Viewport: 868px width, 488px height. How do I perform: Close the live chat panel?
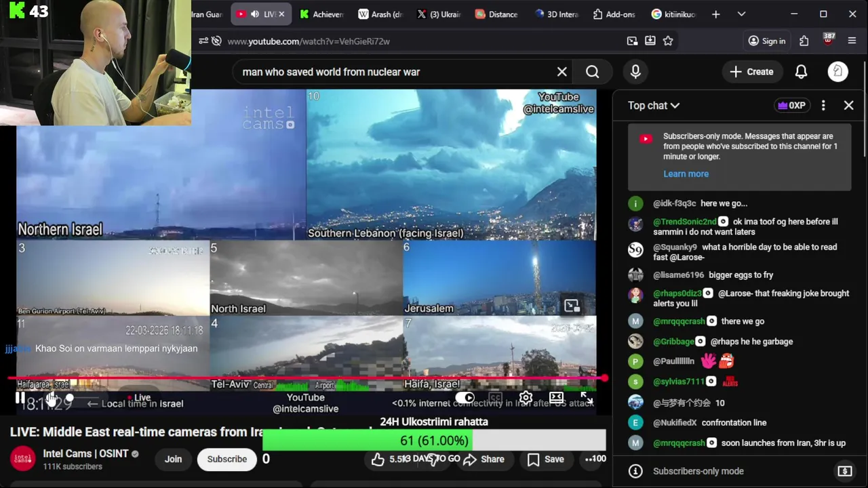pos(849,106)
